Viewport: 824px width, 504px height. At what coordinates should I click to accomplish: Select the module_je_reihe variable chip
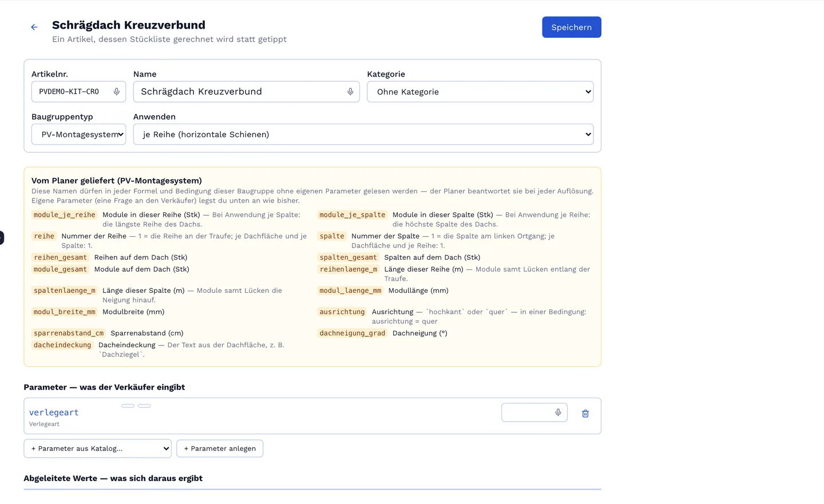click(65, 215)
